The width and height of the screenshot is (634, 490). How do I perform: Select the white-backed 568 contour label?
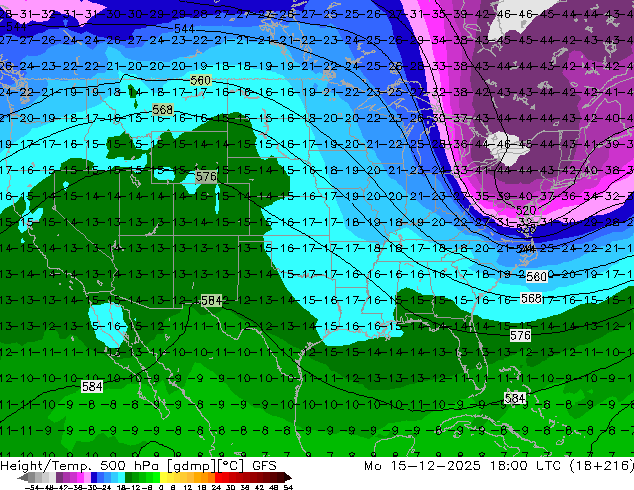pos(531,298)
